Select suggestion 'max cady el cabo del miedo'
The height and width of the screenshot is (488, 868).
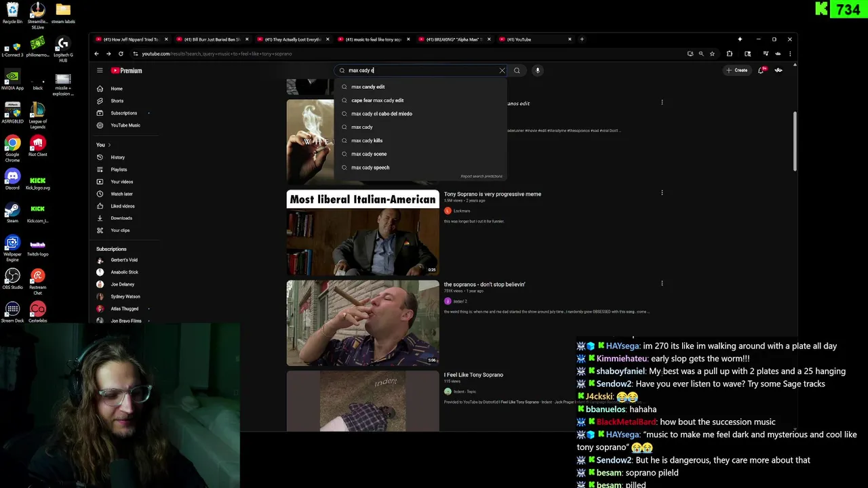pyautogui.click(x=420, y=114)
